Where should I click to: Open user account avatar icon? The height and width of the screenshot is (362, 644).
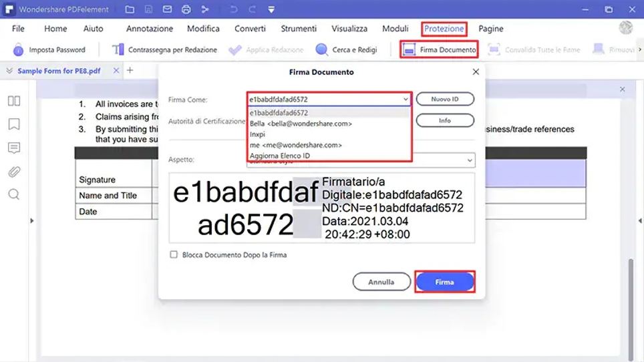pos(625,27)
